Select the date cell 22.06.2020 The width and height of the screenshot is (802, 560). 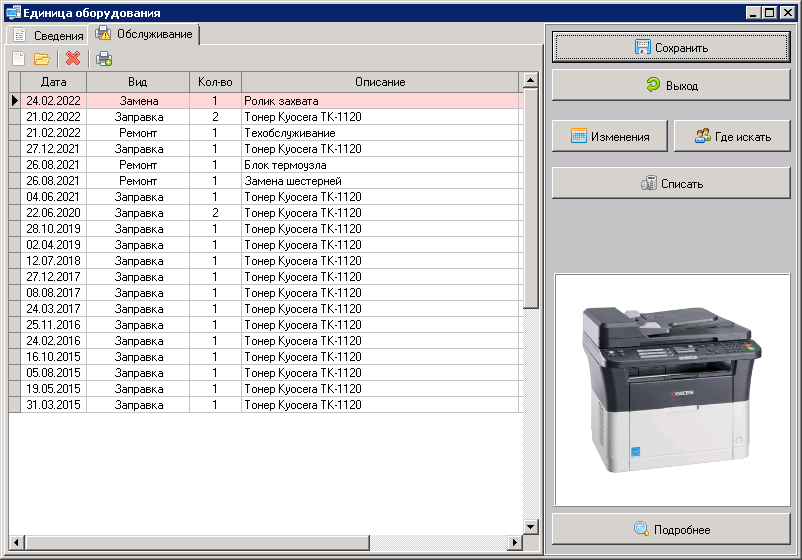tap(54, 213)
